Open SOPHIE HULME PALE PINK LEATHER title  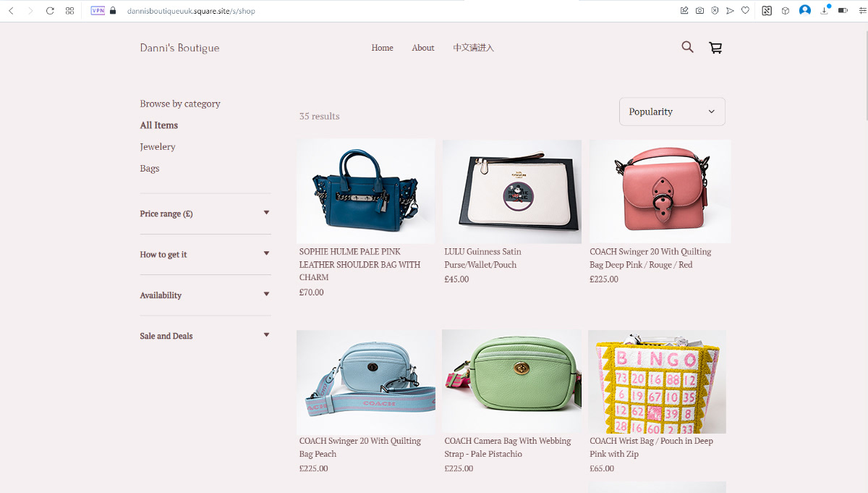coord(360,264)
